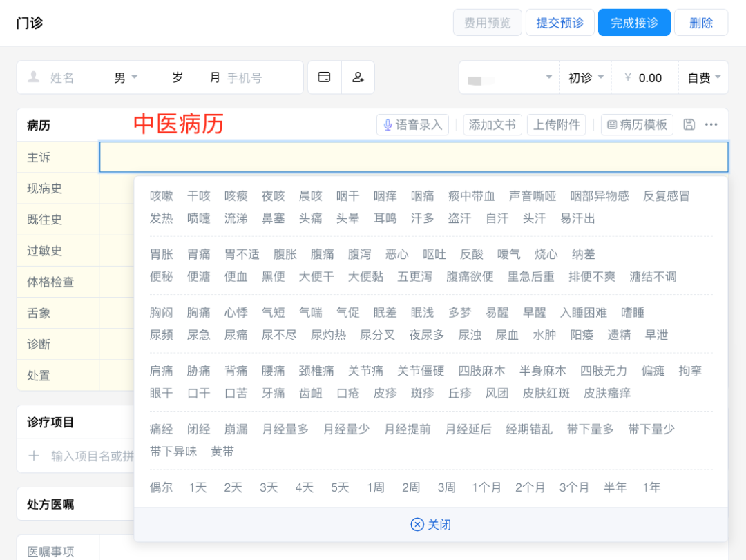Viewport: 746px width, 560px height.
Task: Click the 删除 button
Action: [x=701, y=23]
